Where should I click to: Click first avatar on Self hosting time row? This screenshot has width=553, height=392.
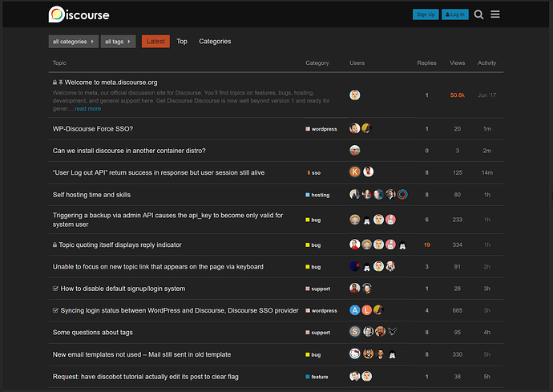coord(355,195)
